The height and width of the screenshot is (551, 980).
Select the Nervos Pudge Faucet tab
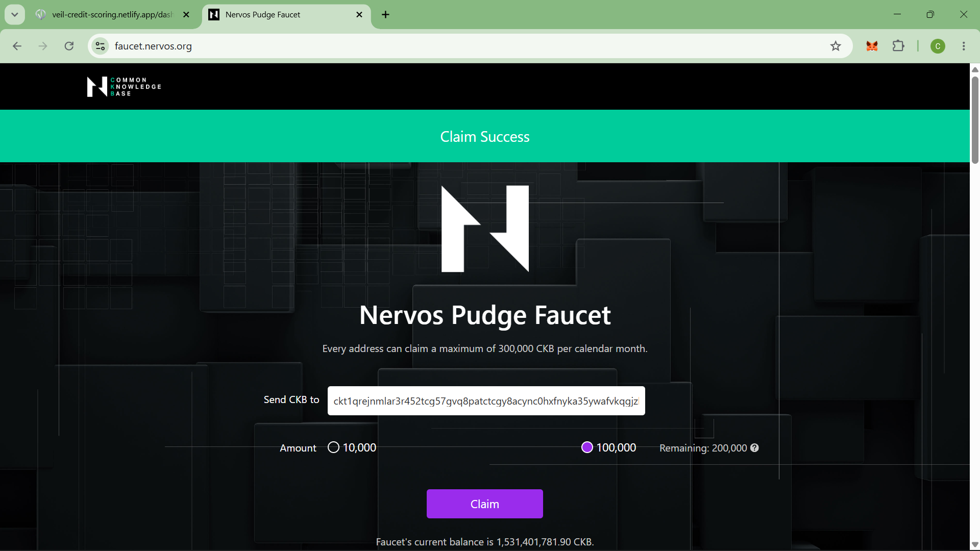click(287, 15)
